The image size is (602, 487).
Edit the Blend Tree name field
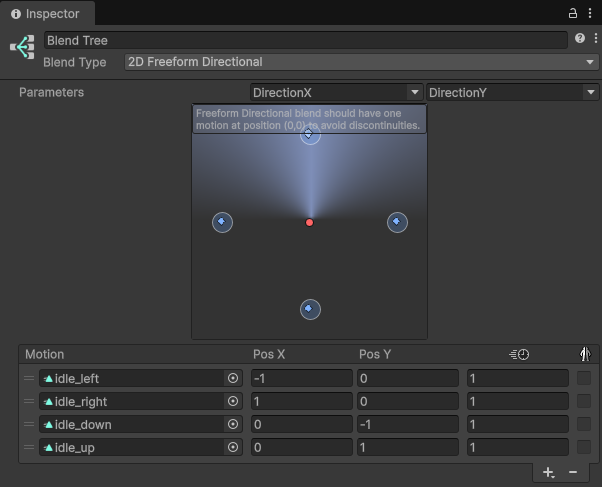(x=306, y=40)
